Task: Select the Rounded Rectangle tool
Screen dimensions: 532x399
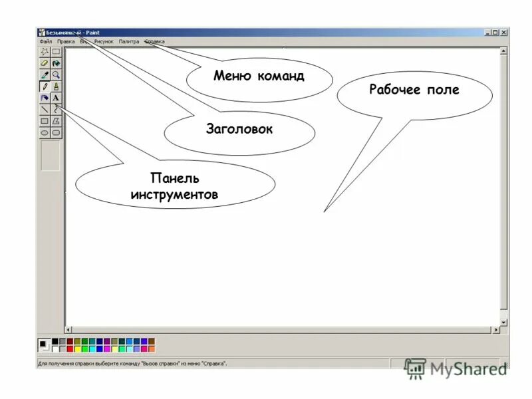Action: tap(56, 131)
